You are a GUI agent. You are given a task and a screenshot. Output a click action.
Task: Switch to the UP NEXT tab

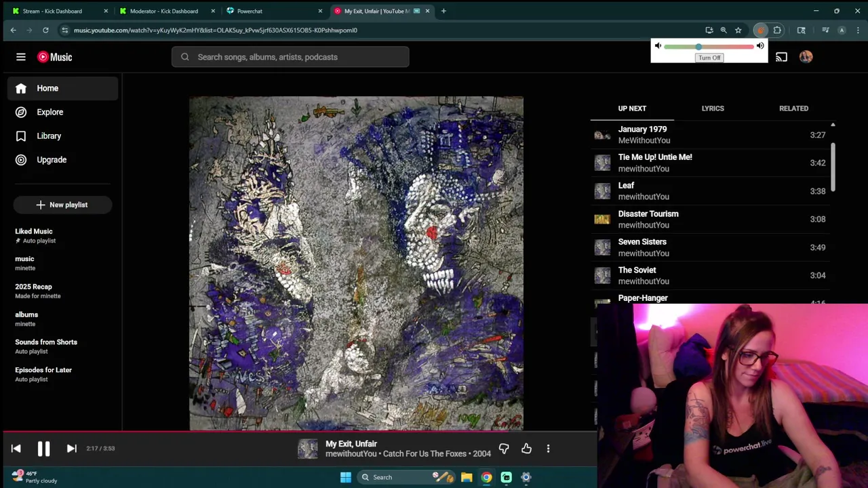[x=632, y=108]
